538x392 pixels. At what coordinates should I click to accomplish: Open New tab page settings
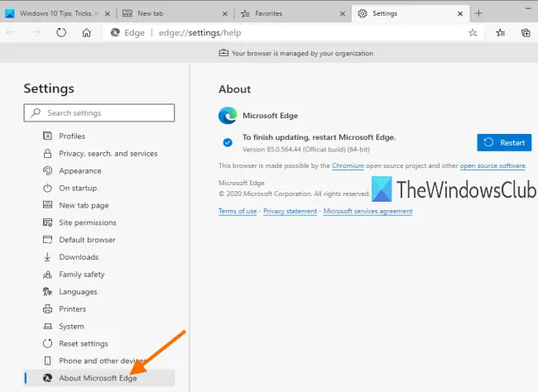pyautogui.click(x=99, y=205)
